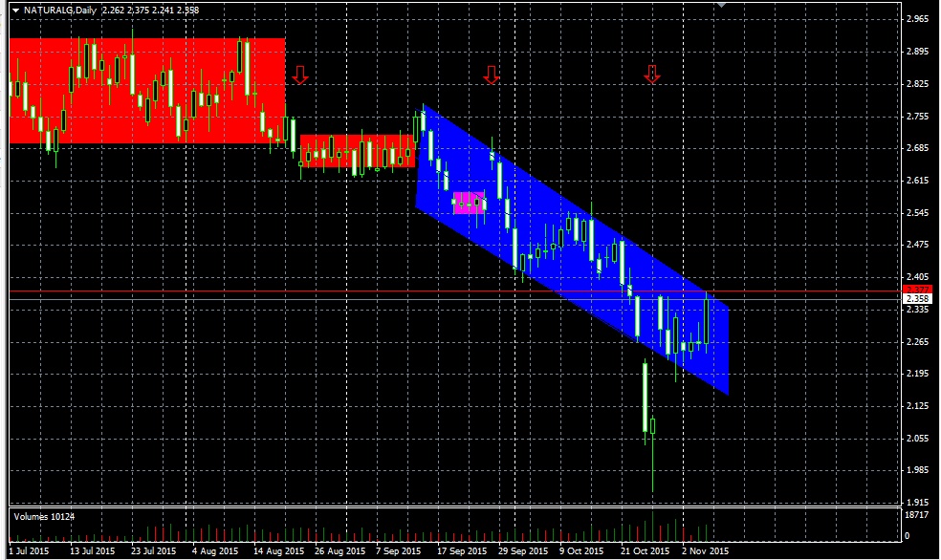Click the 2 Nov 2015 date label
The height and width of the screenshot is (560, 941).
click(x=705, y=551)
